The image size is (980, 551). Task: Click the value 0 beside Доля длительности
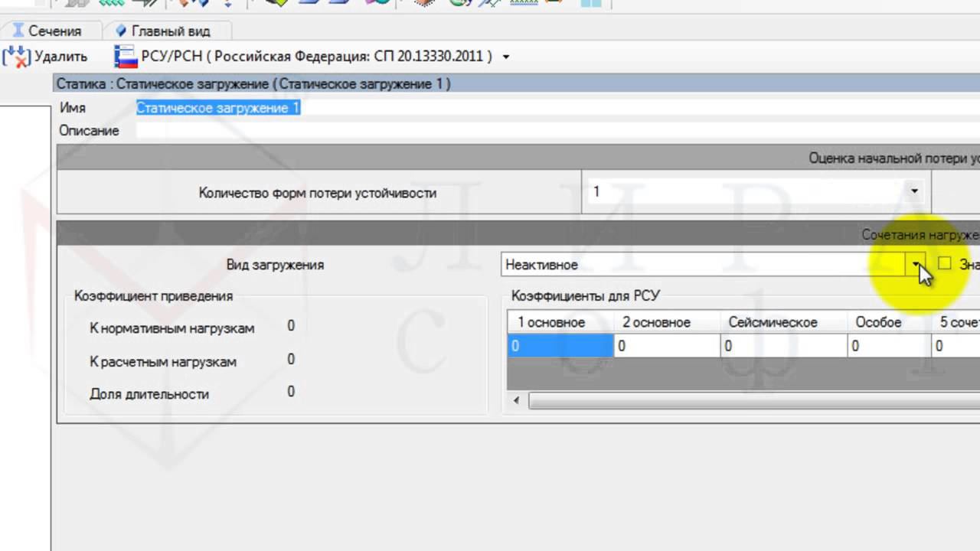291,392
